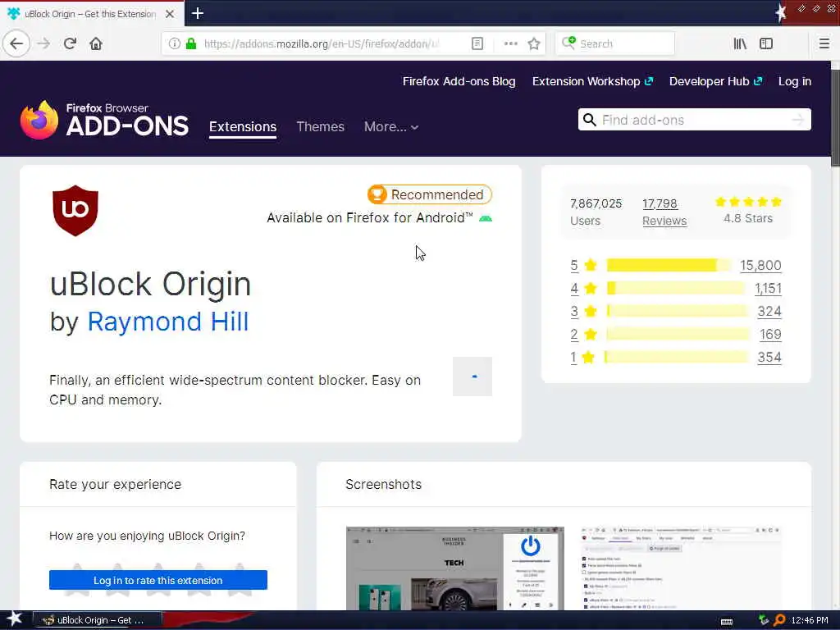Click the browser Search box
Viewport: 840px width, 630px height.
pos(615,43)
